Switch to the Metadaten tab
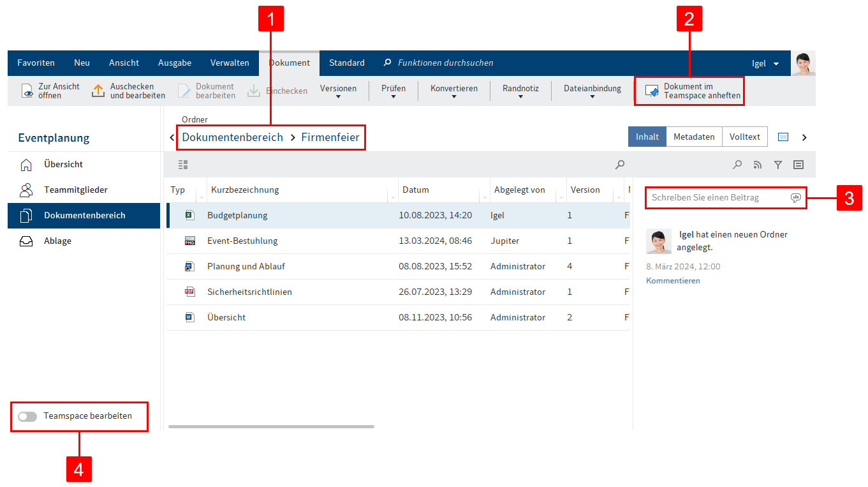868x487 pixels. point(694,137)
